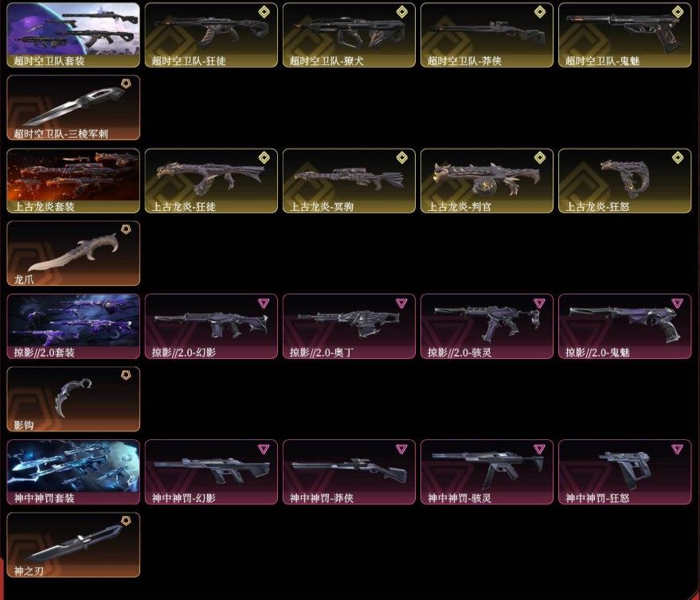Select the 掠影//2.0-奥丁 skin card
Viewport: 700px width, 600px height.
(x=349, y=326)
